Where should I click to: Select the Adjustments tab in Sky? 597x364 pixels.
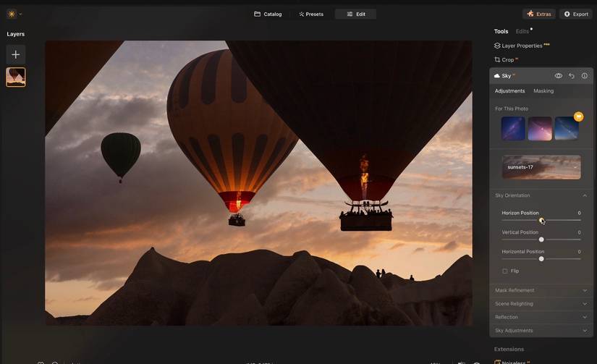(x=509, y=91)
